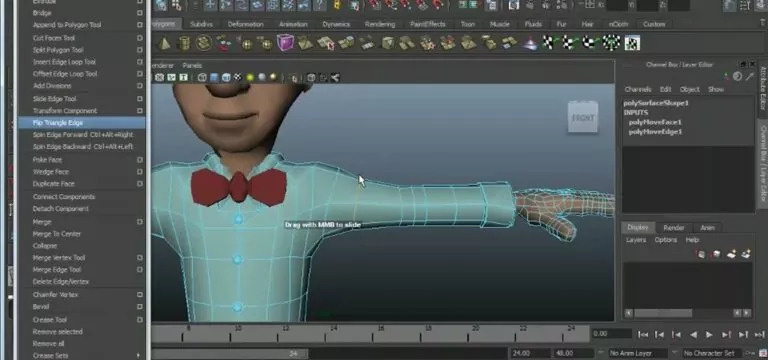Open options box for Bevel
Image resolution: width=768 pixels, height=360 pixels.
pos(140,307)
